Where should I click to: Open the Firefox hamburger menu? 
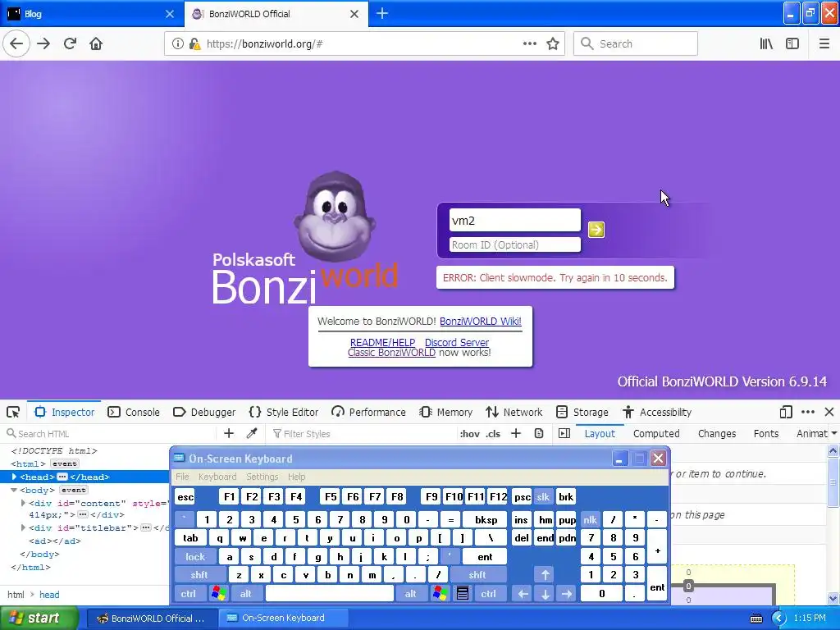[x=824, y=43]
